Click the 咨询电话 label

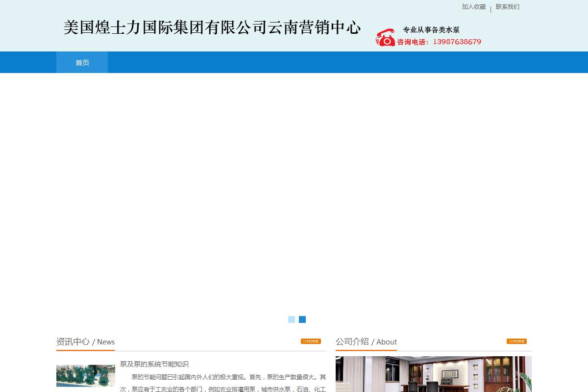[x=413, y=42]
